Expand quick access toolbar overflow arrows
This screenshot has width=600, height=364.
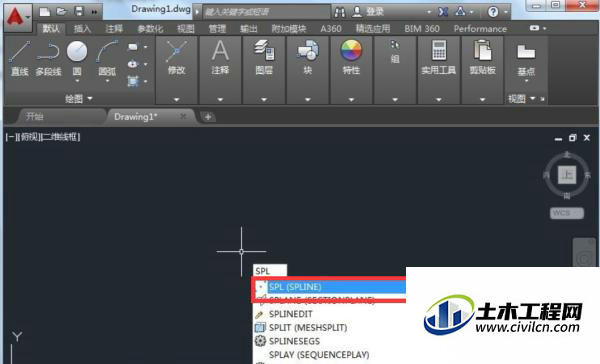click(94, 12)
